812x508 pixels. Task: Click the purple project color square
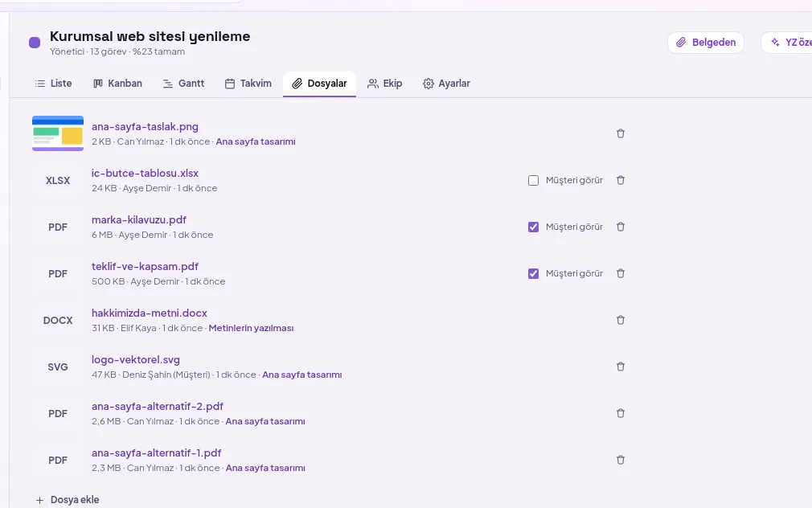[x=35, y=43]
